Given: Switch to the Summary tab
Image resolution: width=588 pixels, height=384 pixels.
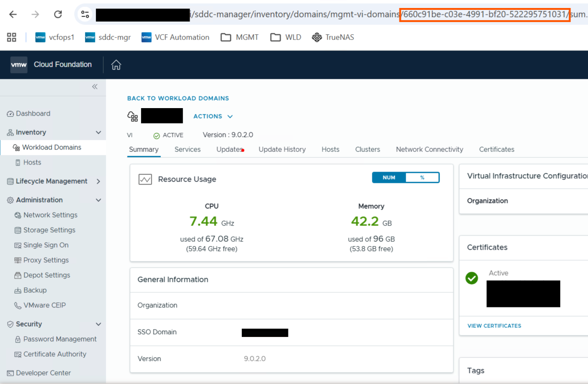Looking at the screenshot, I should (143, 149).
